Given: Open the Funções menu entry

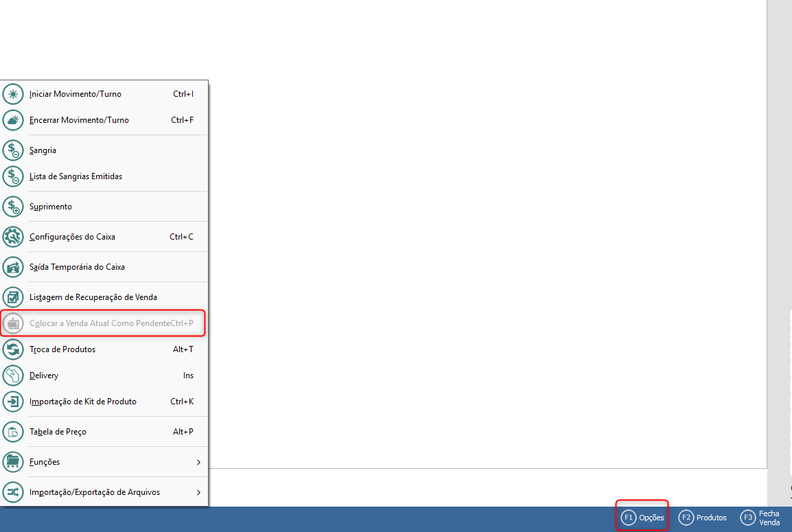Looking at the screenshot, I should coord(104,462).
